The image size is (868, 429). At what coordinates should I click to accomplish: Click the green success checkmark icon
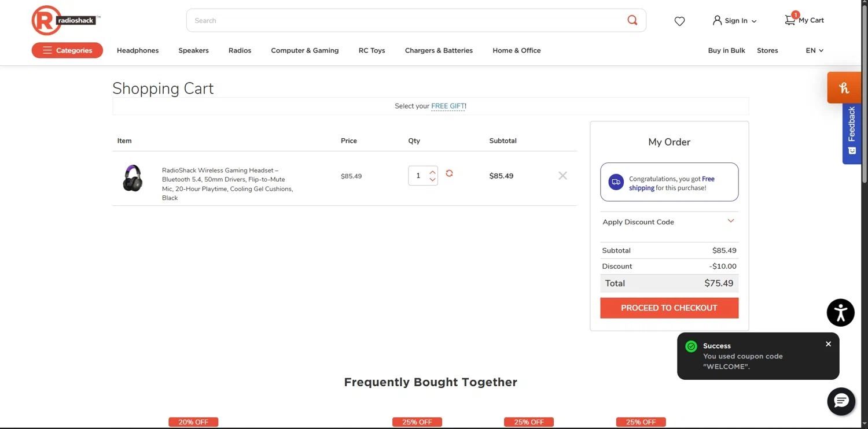pos(691,346)
